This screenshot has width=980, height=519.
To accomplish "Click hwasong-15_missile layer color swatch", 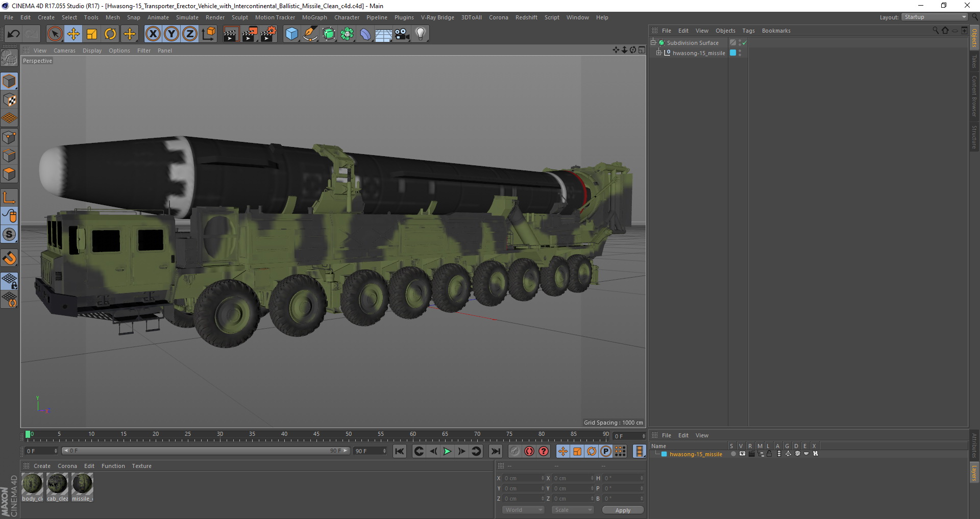I will point(733,53).
